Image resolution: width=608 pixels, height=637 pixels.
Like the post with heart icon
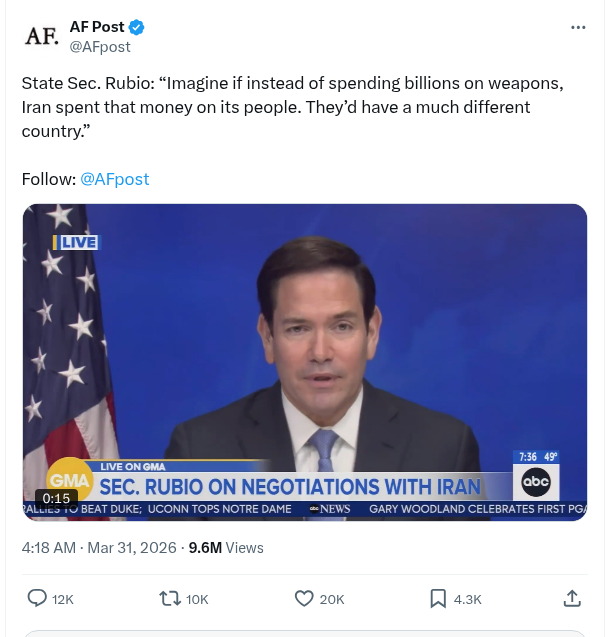pos(304,598)
